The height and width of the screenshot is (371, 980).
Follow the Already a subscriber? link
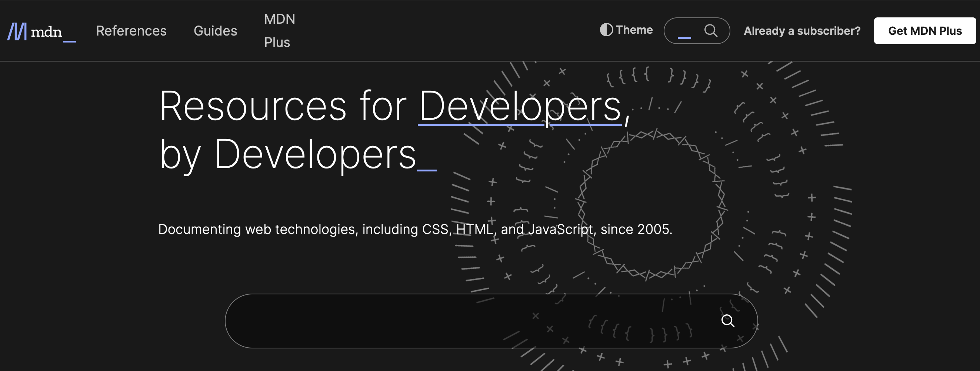(802, 31)
